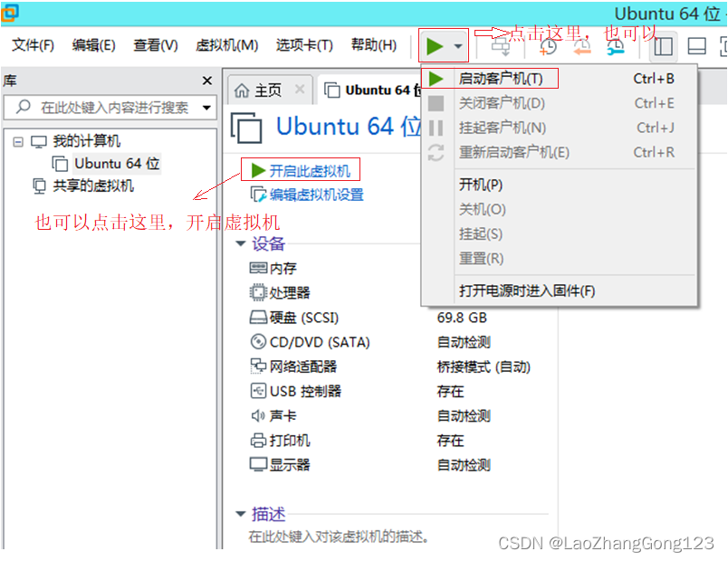Open the power button dropdown arrow

coord(455,47)
